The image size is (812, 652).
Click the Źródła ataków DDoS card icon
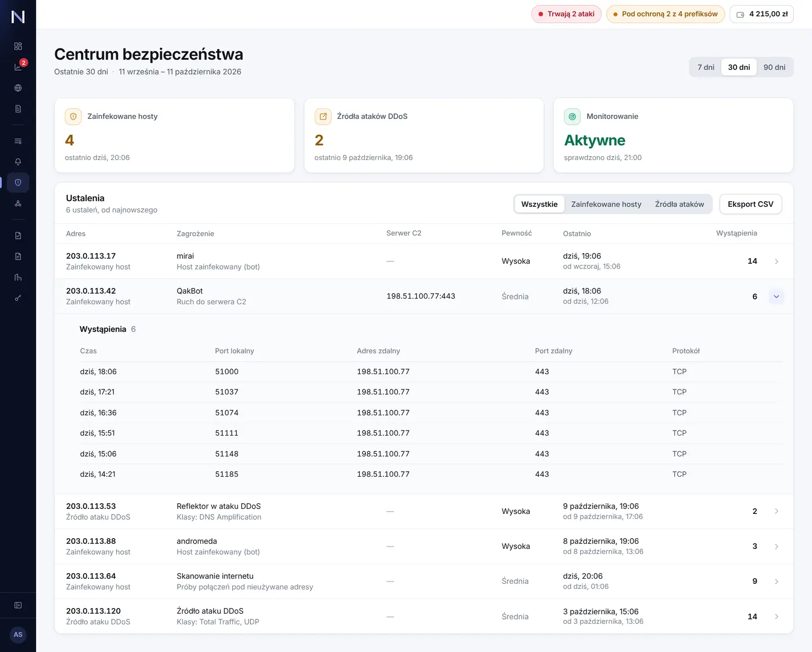(x=323, y=117)
